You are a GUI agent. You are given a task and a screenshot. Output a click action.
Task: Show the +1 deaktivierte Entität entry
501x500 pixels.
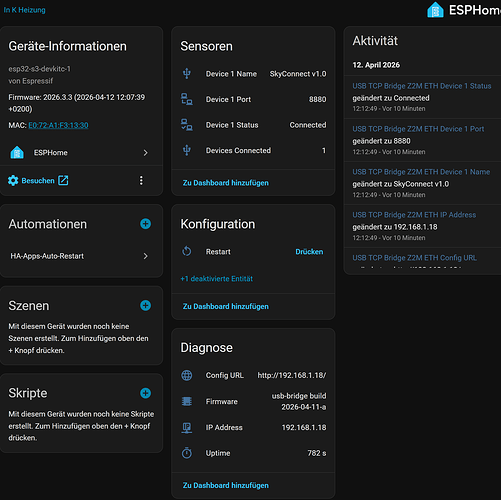217,279
